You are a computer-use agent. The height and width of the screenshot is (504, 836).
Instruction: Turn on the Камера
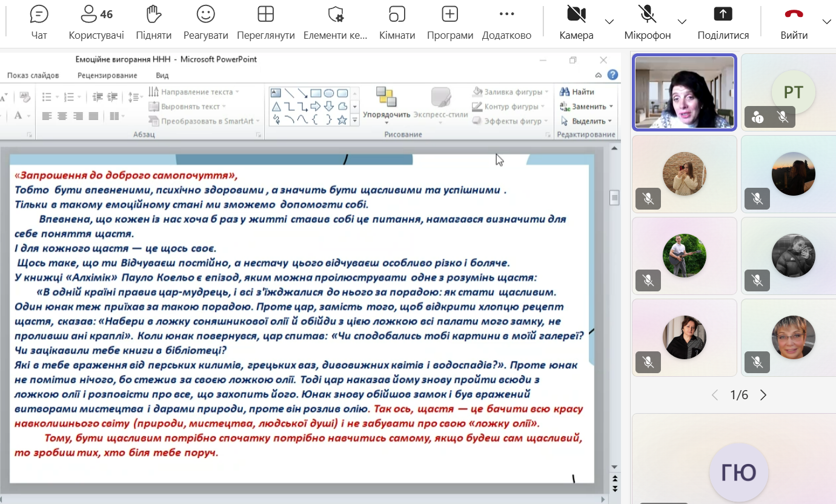click(x=576, y=23)
